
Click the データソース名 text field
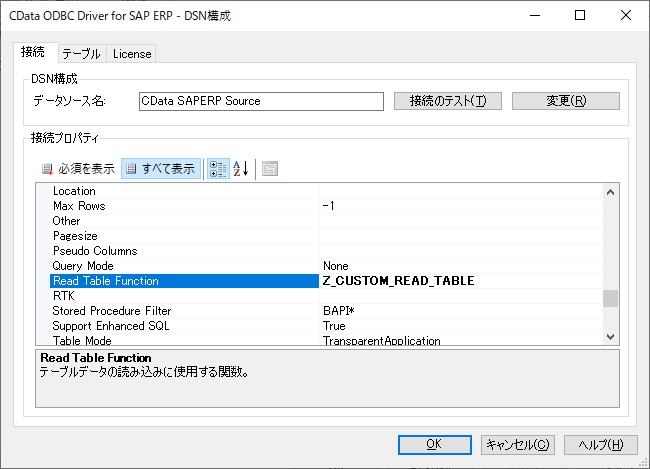(260, 101)
